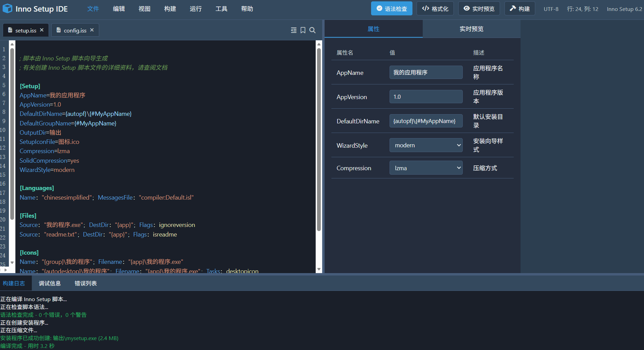Click the [Icons] section header
The width and height of the screenshot is (644, 350).
click(x=29, y=253)
